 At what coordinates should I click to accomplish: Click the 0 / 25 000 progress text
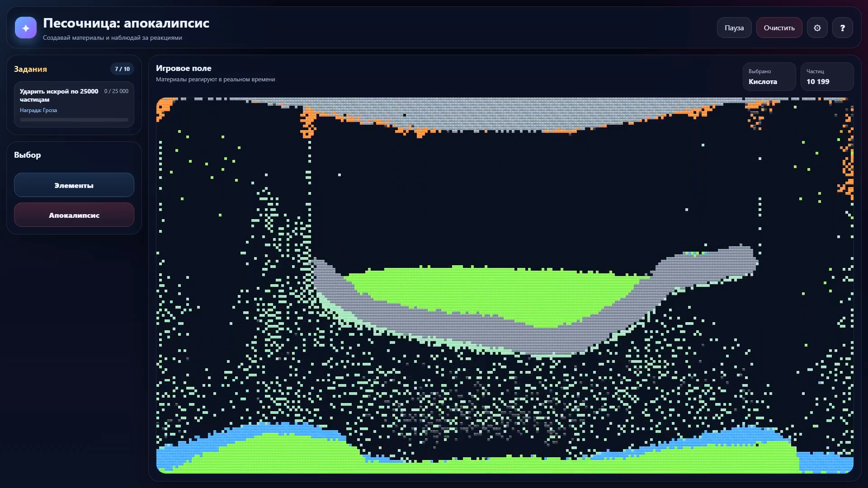click(x=116, y=91)
